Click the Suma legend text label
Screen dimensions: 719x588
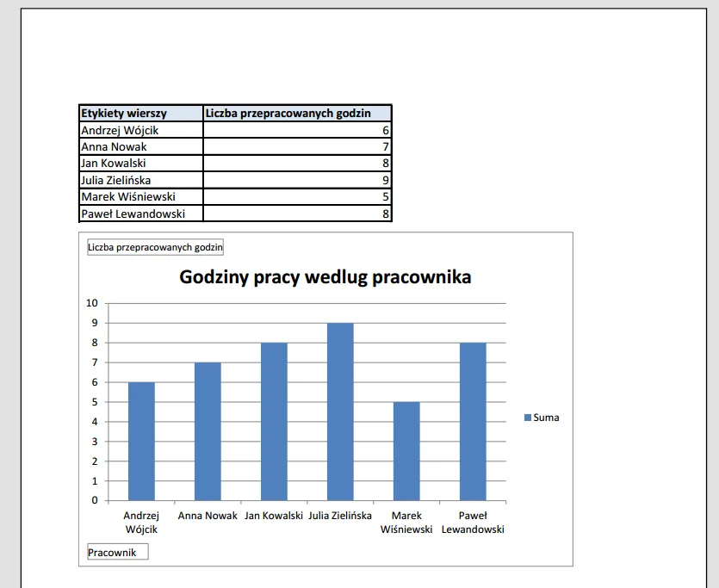pyautogui.click(x=546, y=418)
